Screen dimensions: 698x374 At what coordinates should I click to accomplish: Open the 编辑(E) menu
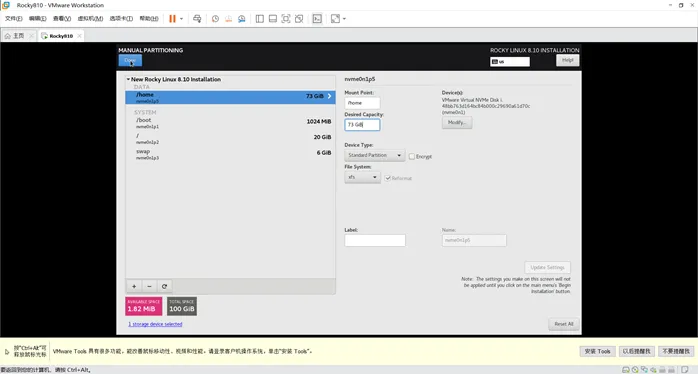[x=37, y=19]
